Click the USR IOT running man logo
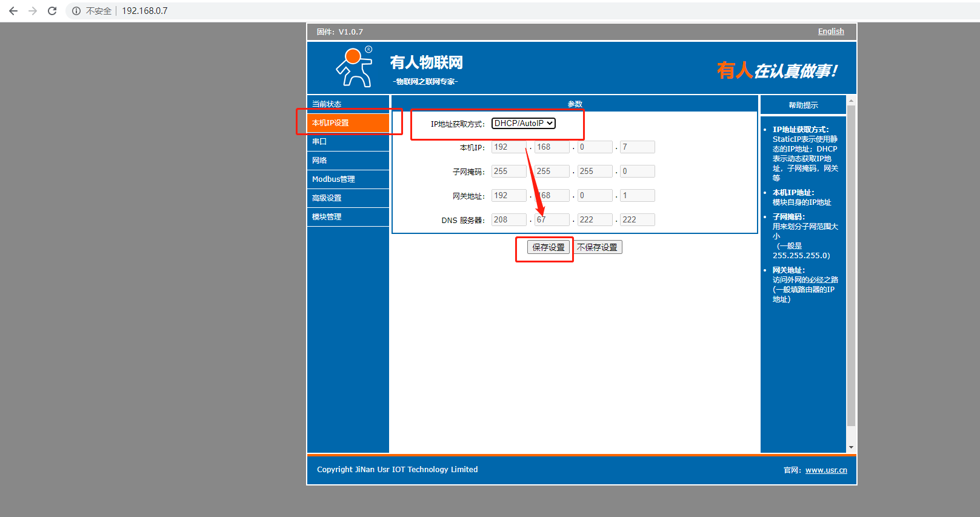Screen dimensions: 980x517 (x=354, y=68)
